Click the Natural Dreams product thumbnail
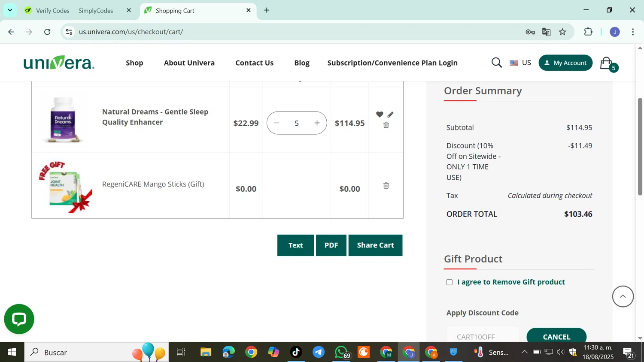The width and height of the screenshot is (644, 362). click(x=63, y=120)
